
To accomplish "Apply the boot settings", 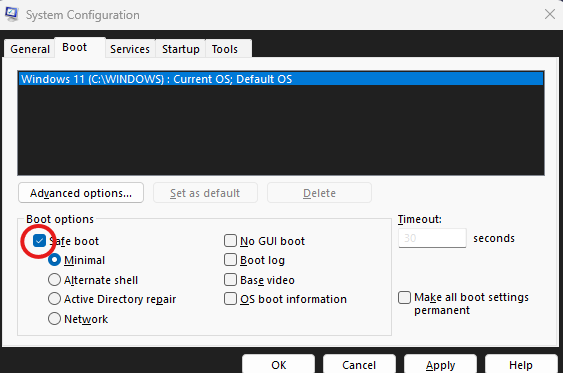I will click(440, 364).
